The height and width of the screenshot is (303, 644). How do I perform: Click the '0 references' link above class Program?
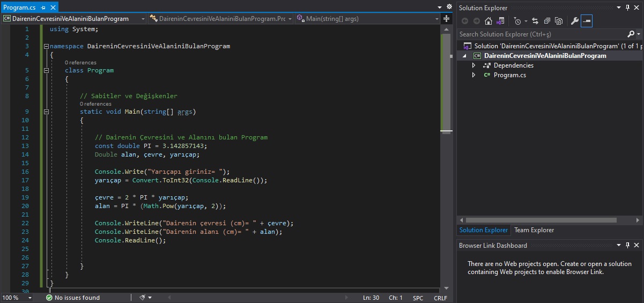(80, 63)
